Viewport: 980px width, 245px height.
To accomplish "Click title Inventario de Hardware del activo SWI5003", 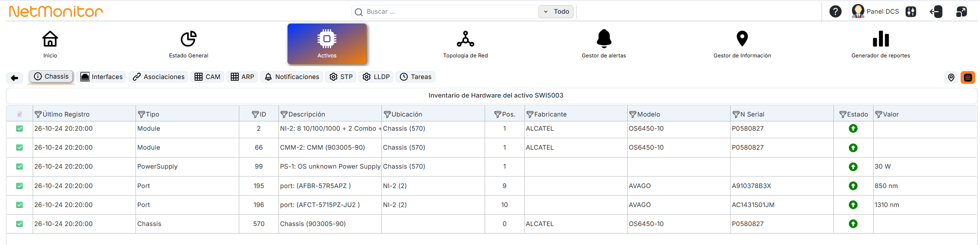I will [496, 95].
